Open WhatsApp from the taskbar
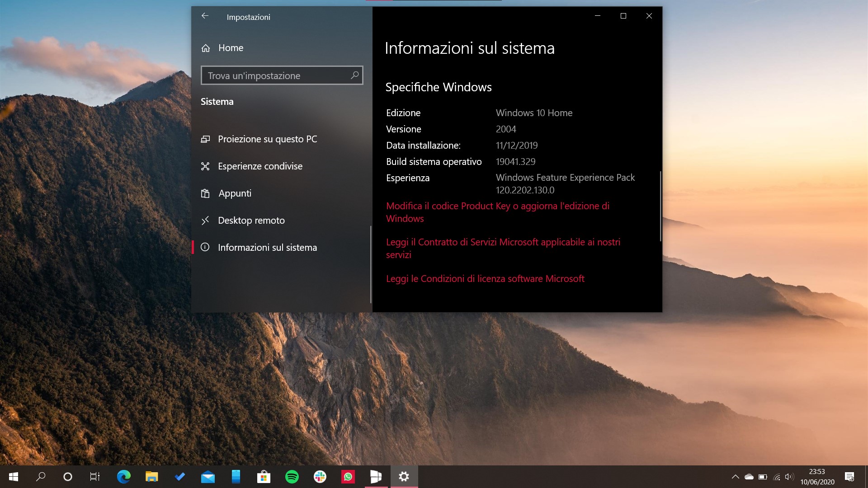Screen dimensions: 868x488 pyautogui.click(x=348, y=477)
